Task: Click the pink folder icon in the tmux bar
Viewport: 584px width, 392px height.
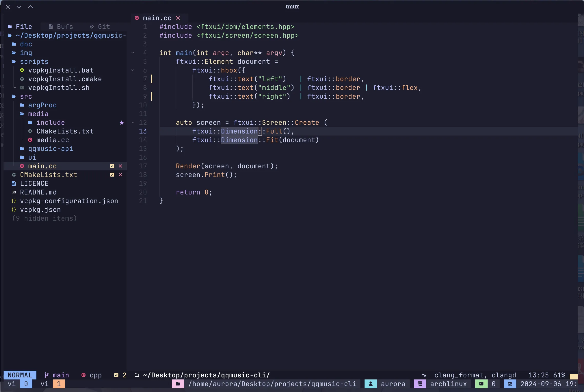Action: coord(178,384)
